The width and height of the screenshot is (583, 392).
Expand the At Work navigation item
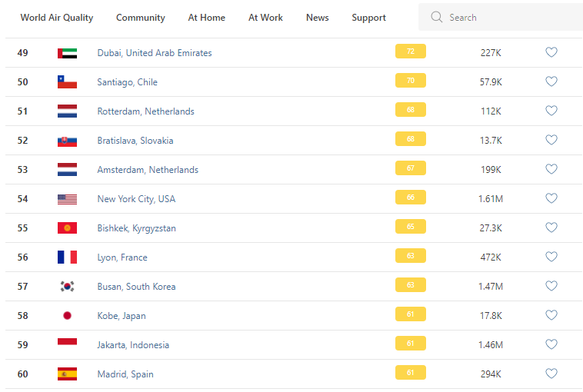tap(265, 18)
